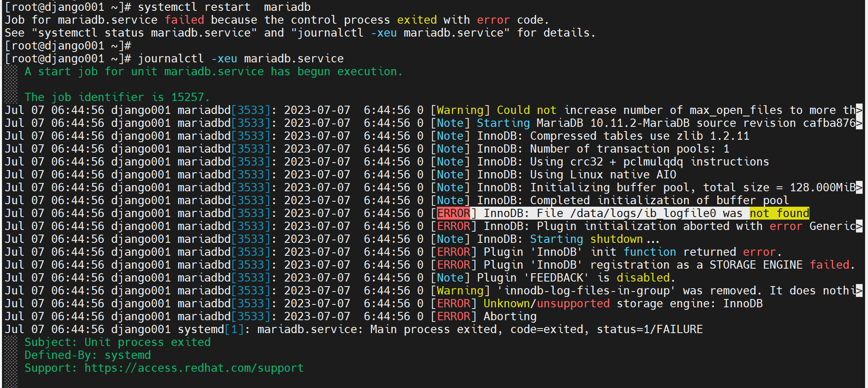Click "Unknown/unsupported" storage engine error text
The width and height of the screenshot is (868, 388).
click(546, 304)
